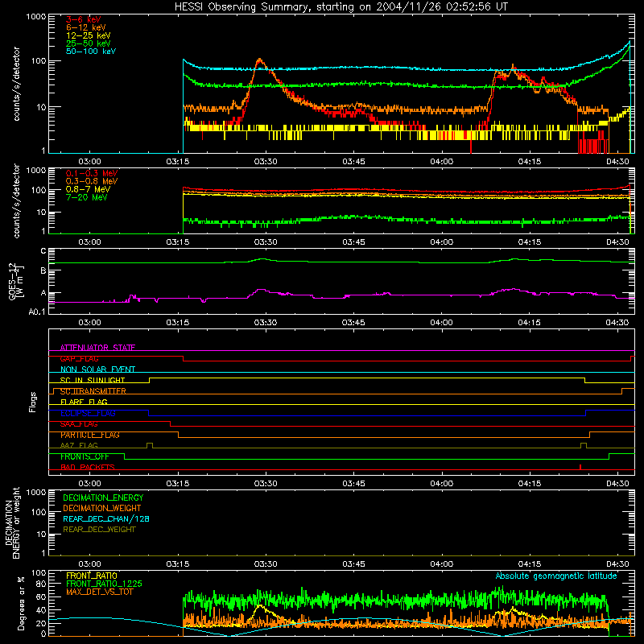
Task: Select the BAD_PACKETS flag label
Action: 88,467
